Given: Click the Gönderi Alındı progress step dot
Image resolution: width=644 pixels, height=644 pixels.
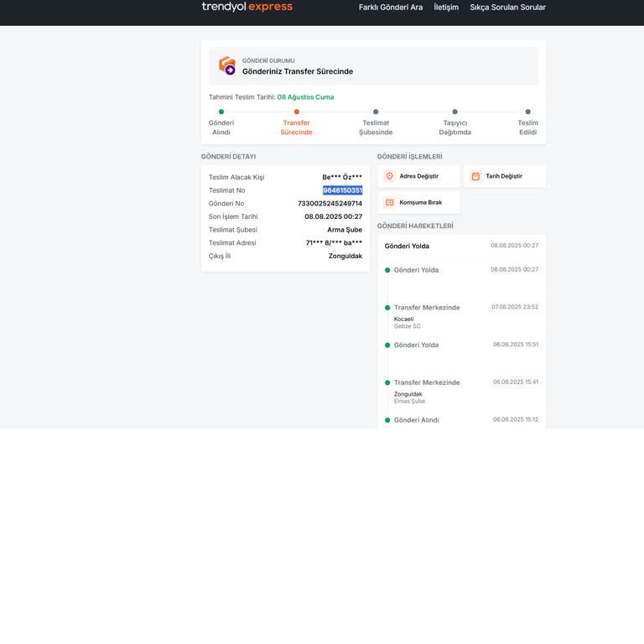Looking at the screenshot, I should click(221, 112).
